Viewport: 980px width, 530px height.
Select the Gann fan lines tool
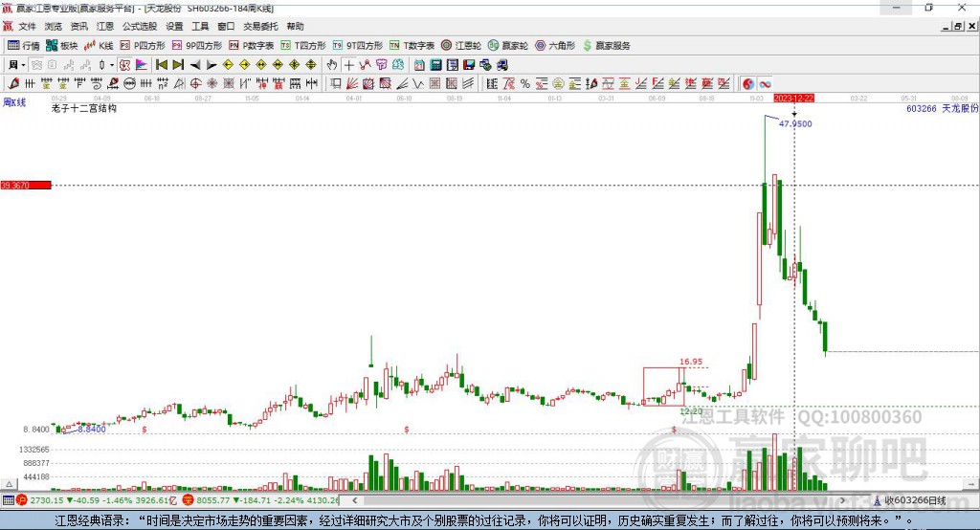click(352, 84)
